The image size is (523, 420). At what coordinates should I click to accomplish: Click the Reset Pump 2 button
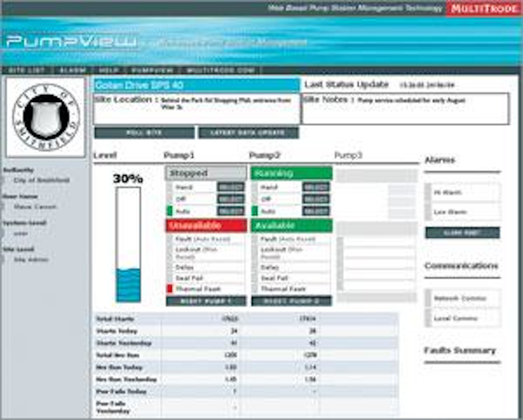[x=292, y=301]
